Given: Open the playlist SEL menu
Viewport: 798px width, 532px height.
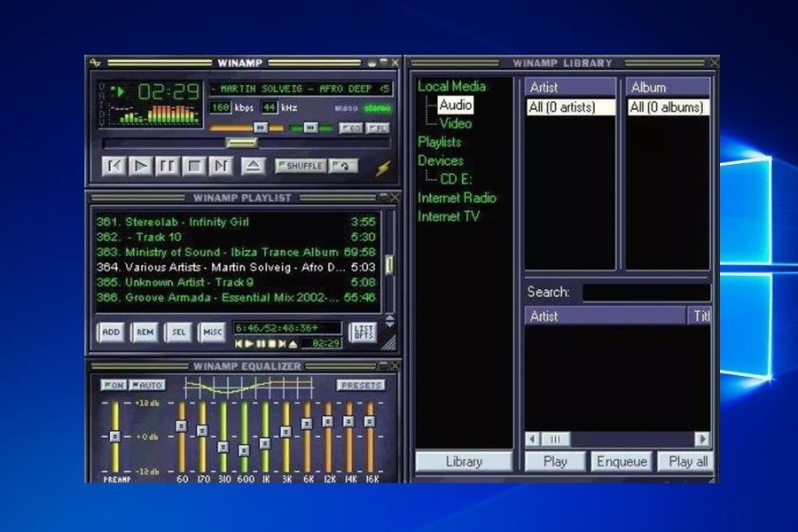Looking at the screenshot, I should (178, 332).
